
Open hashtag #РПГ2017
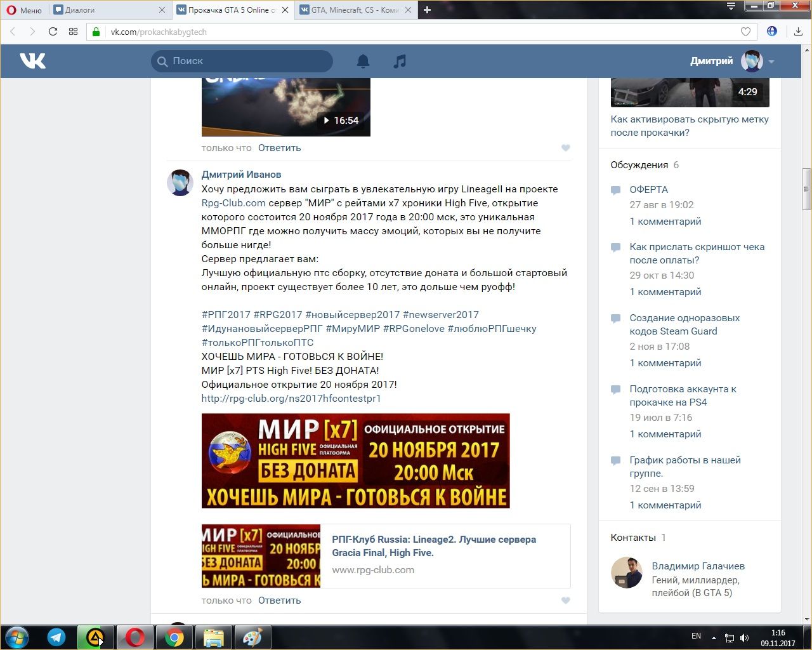tap(226, 315)
